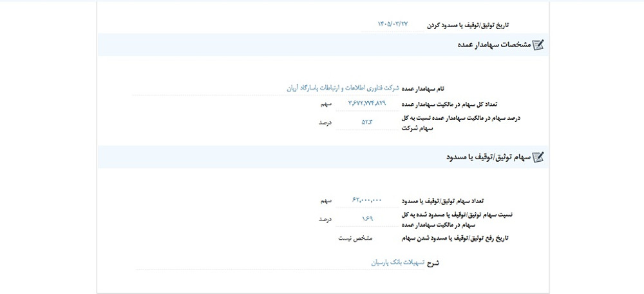Click the shareholder name شرکت فناوری اطلاعات و ارتباطات پاسارگاد آریان
Image resolution: width=644 pixels, height=294 pixels.
pyautogui.click(x=343, y=88)
